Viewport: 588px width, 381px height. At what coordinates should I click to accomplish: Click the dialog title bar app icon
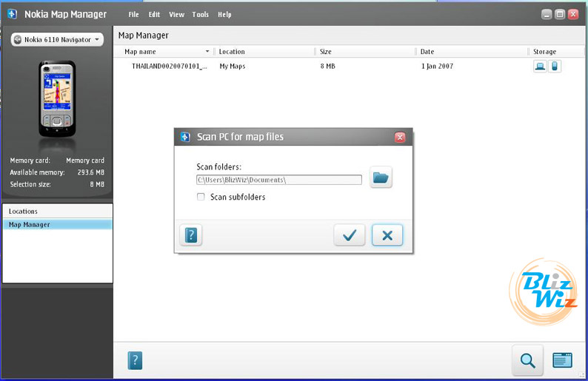(185, 137)
